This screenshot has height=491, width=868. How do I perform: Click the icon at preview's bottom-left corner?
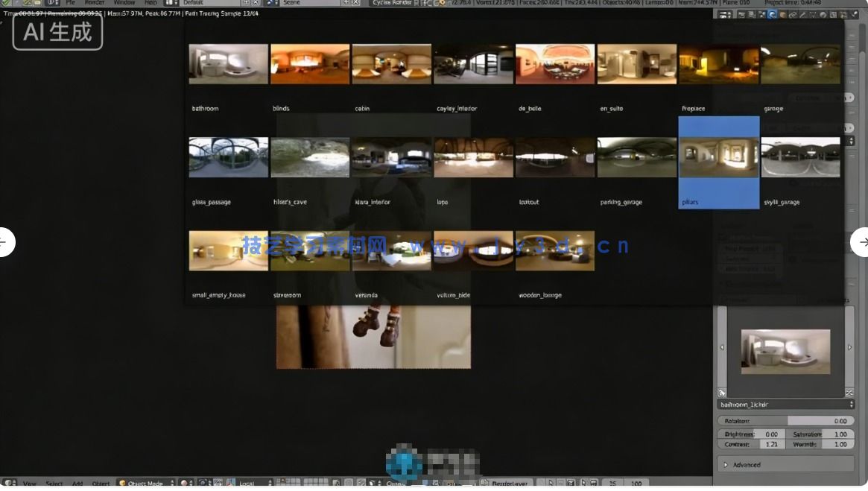(x=721, y=392)
